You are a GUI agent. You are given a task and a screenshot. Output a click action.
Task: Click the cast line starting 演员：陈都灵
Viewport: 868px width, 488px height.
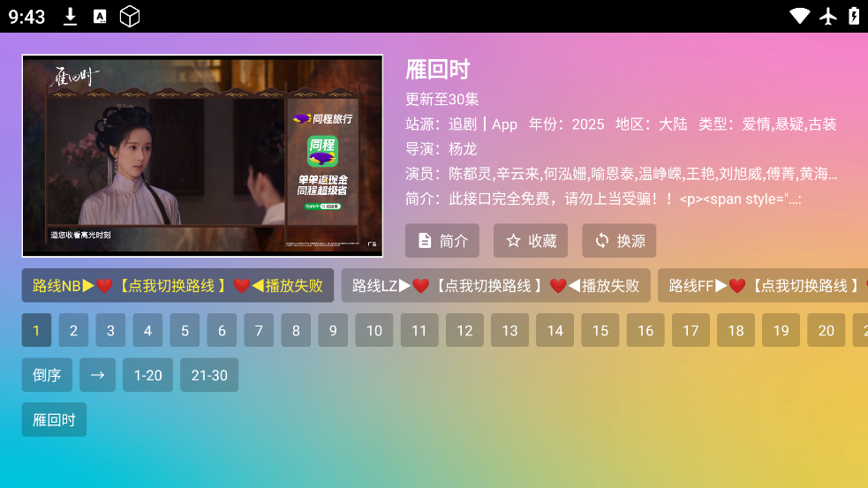[621, 174]
